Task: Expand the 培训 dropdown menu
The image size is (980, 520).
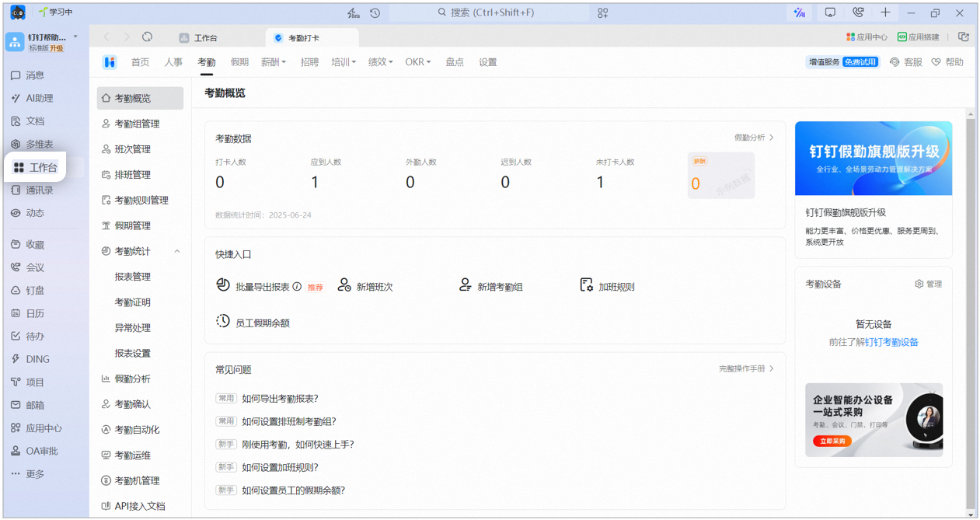Action: click(x=344, y=62)
